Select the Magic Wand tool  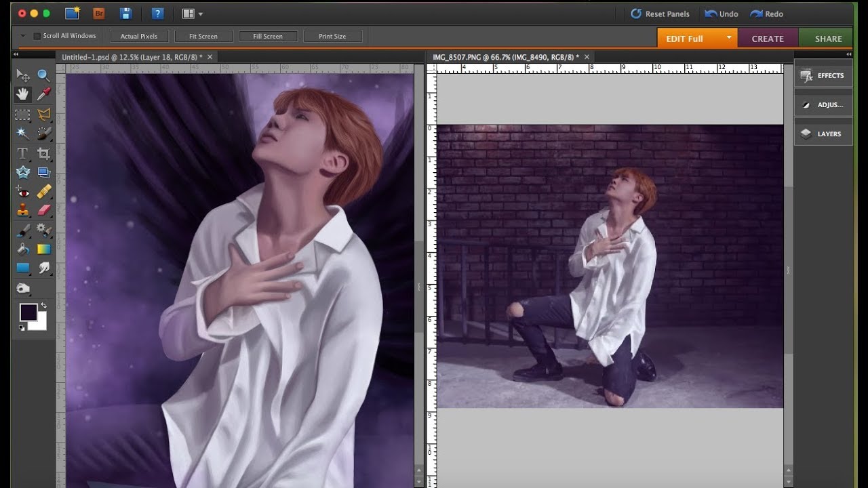pos(22,134)
